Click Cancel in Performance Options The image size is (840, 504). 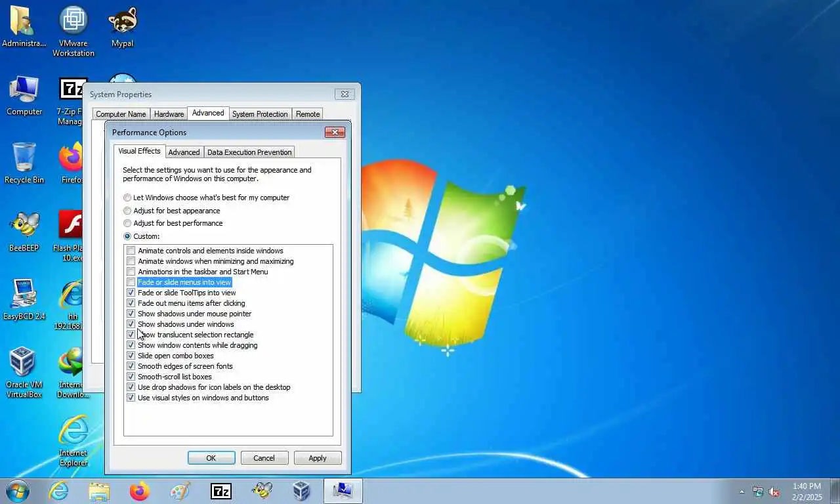[264, 458]
